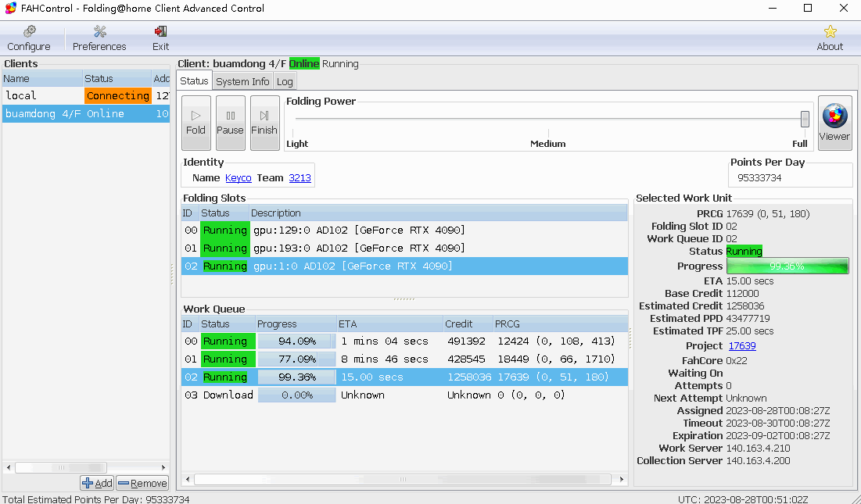Click the UTC time in status bar
861x504 pixels.
click(743, 499)
